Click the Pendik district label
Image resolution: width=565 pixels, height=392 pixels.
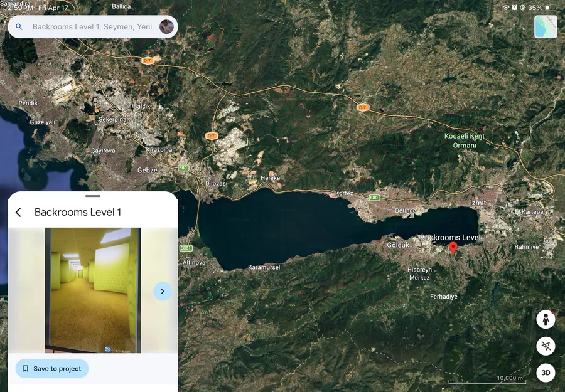pyautogui.click(x=28, y=103)
